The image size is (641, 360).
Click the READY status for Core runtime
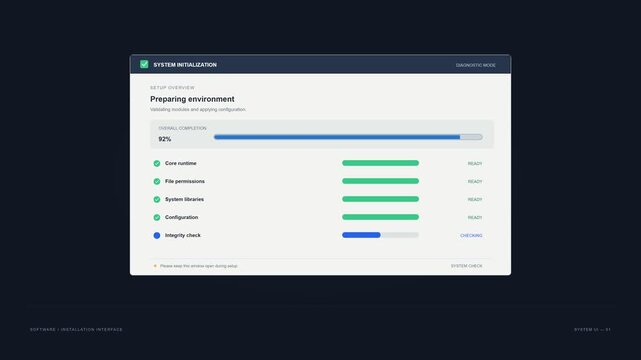point(475,163)
